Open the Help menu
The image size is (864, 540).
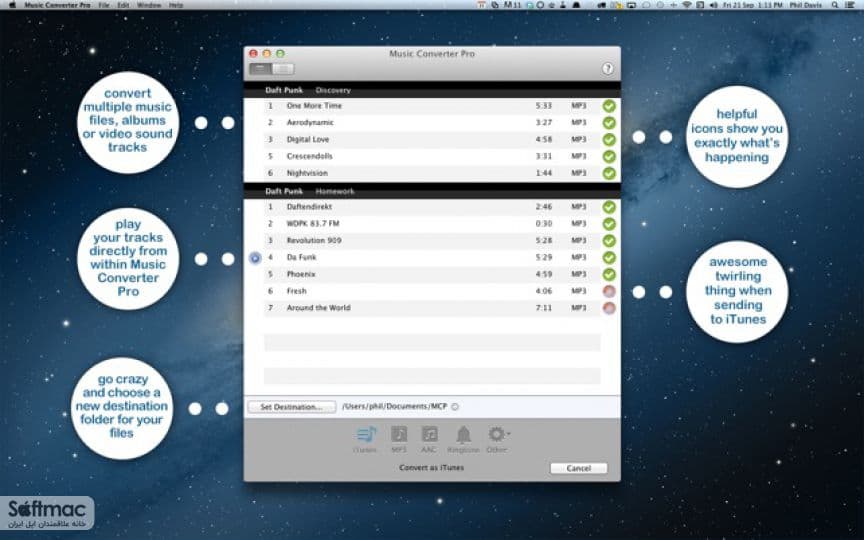click(176, 5)
